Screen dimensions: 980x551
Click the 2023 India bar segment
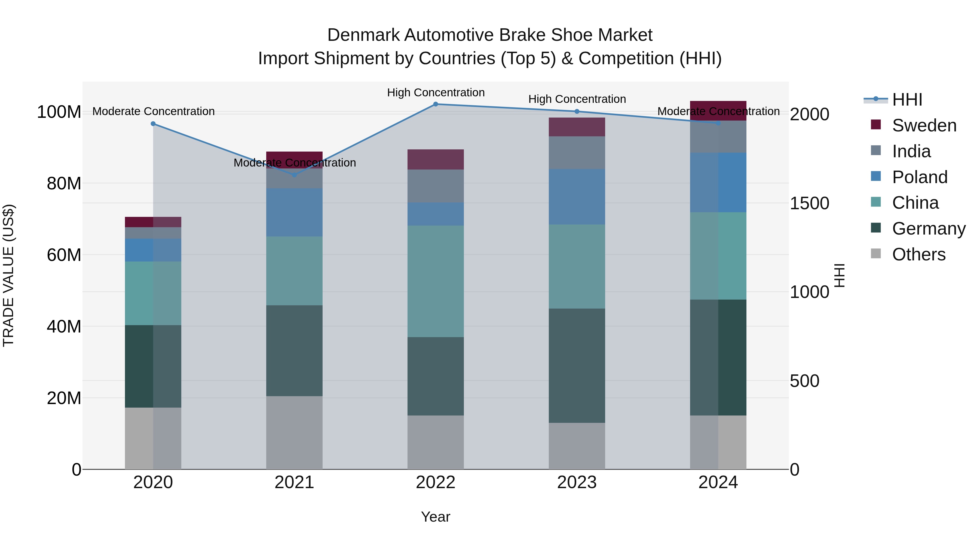pyautogui.click(x=577, y=152)
